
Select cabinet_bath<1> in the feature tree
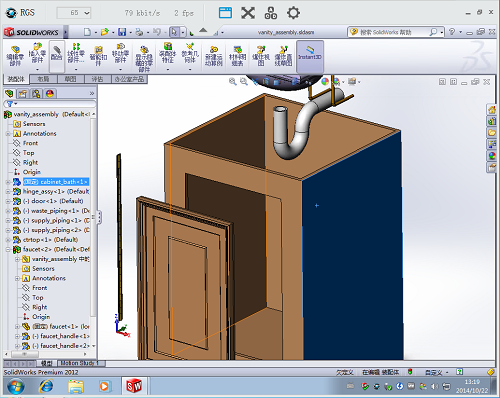tap(55, 182)
